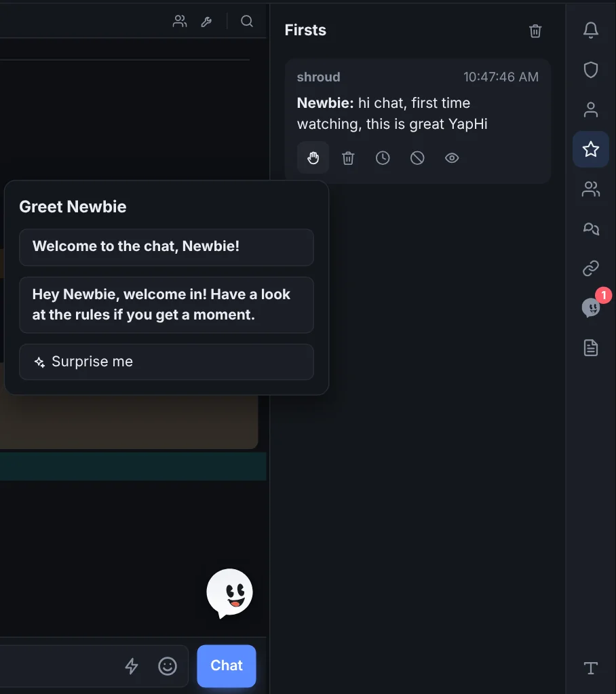Toggle the eye icon on Newbie's message
Image resolution: width=616 pixels, height=694 pixels.
click(x=452, y=158)
